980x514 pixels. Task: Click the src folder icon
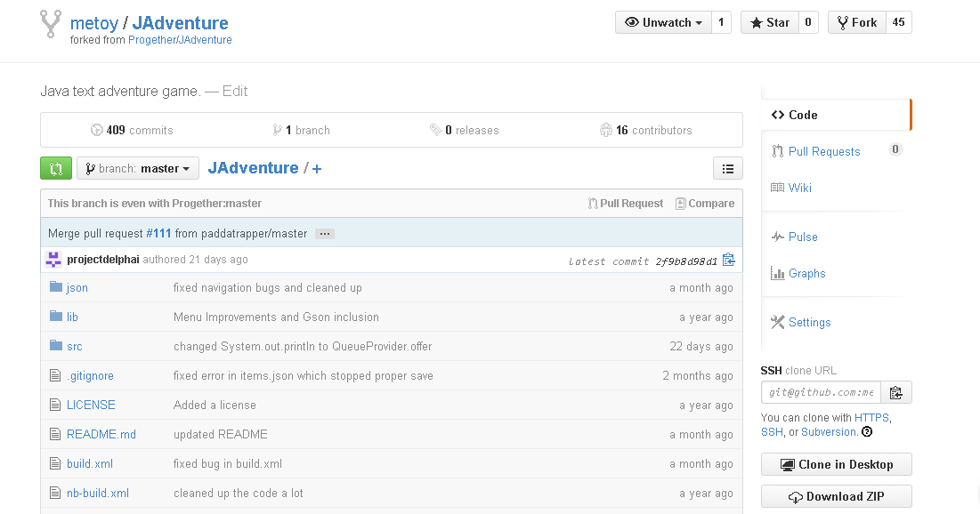tap(56, 345)
